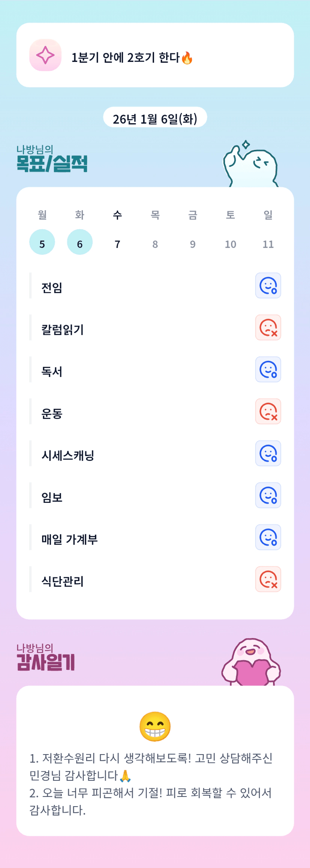Click the 식단관리 failed face icon

[x=268, y=580]
